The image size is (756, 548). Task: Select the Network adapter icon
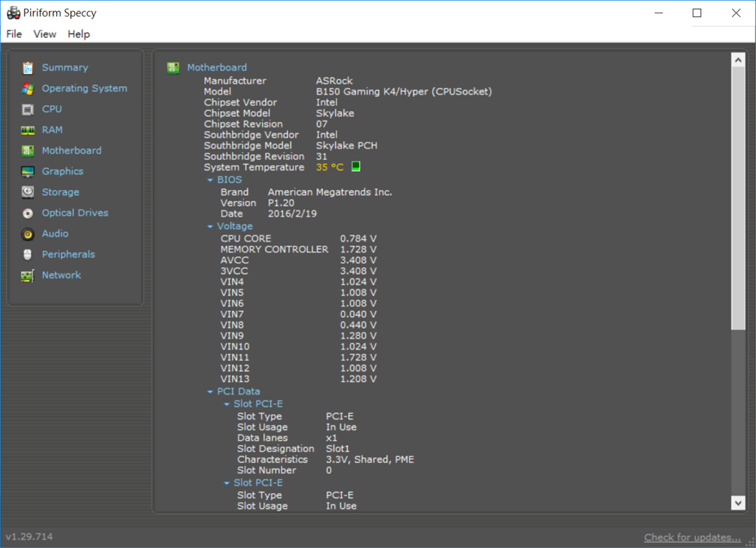tap(28, 275)
